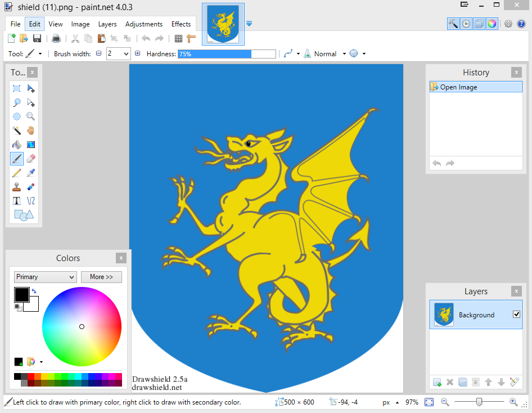Click the Save icon in toolbar
This screenshot has height=413, width=532.
coord(37,38)
